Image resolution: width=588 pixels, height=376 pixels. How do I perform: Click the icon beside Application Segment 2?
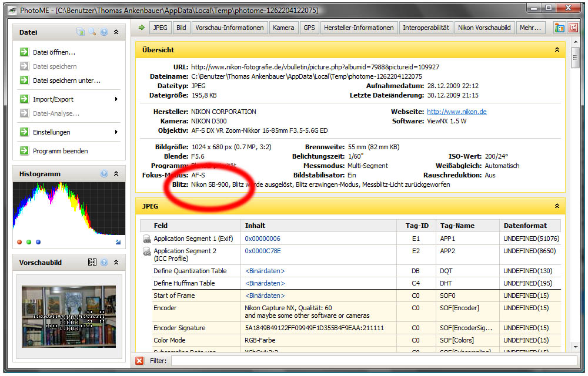coord(146,251)
